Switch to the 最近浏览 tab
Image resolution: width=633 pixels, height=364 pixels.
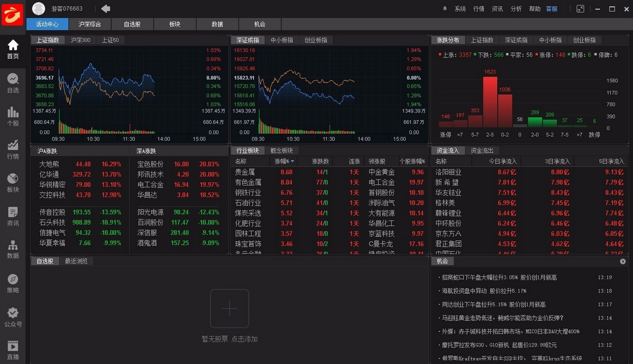pyautogui.click(x=77, y=261)
